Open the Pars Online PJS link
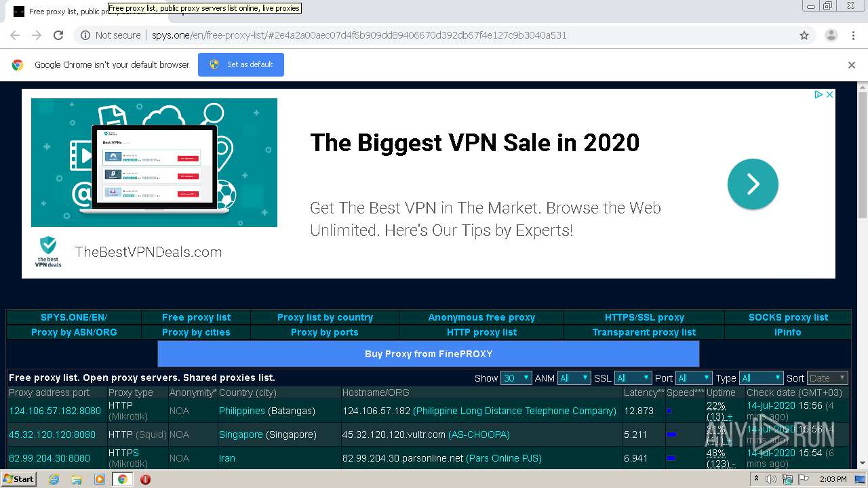 point(504,458)
